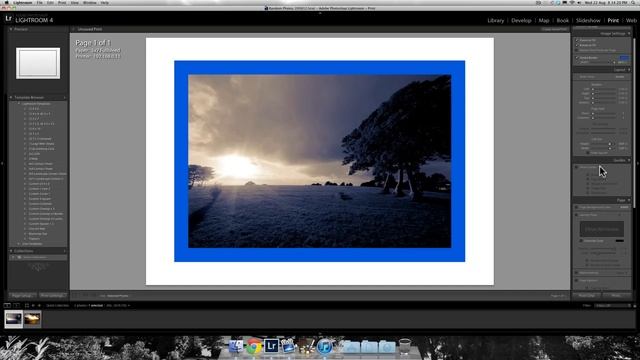The height and width of the screenshot is (360, 640).
Task: Add a new collection with Collections plus icon
Action: click(x=64, y=251)
